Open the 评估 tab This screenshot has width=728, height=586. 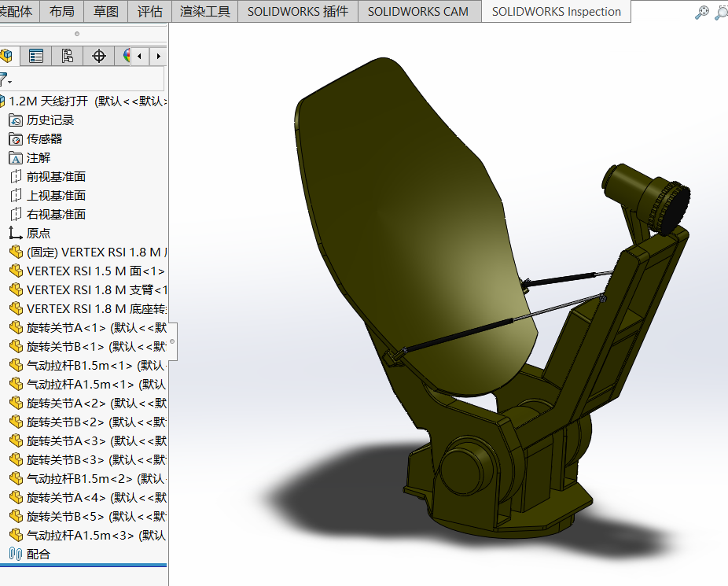pyautogui.click(x=150, y=11)
